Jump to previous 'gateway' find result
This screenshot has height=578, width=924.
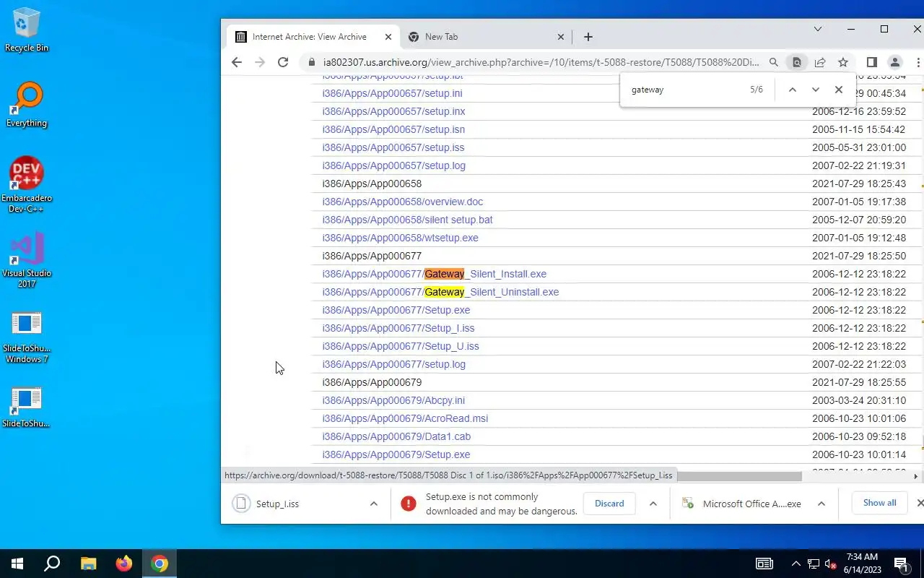(x=793, y=90)
